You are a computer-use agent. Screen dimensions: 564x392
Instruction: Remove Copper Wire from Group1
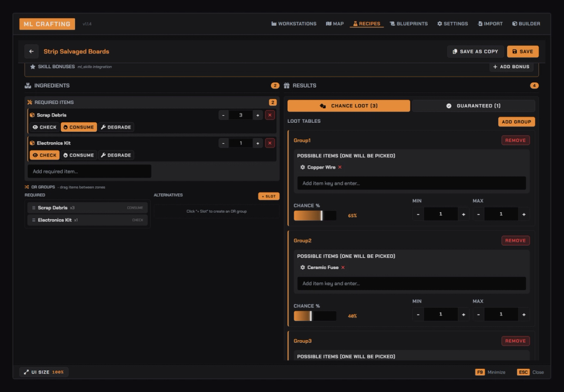coord(340,167)
